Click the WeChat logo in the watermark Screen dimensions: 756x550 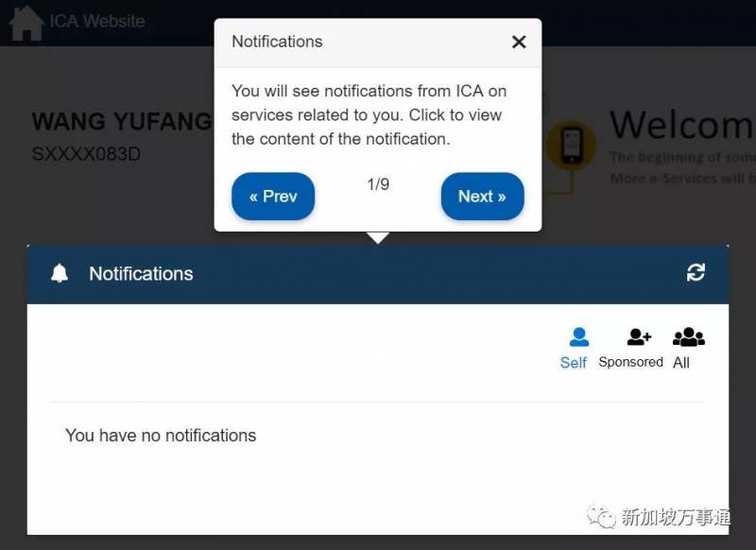601,517
